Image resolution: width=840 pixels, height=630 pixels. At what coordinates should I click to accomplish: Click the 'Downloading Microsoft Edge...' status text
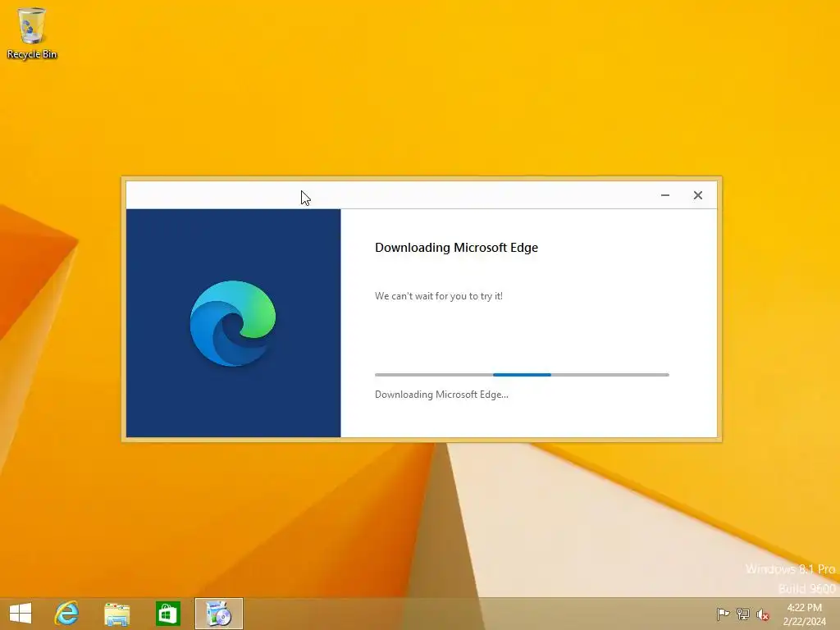441,395
